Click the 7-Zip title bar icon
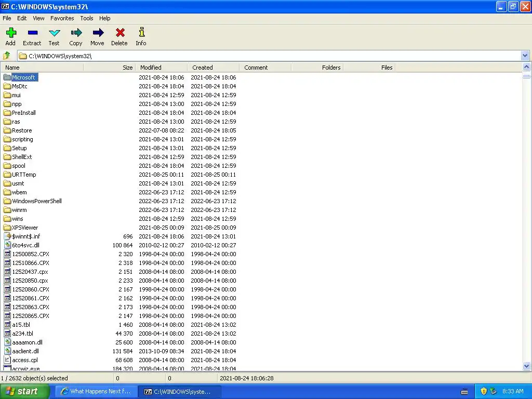The width and height of the screenshot is (532, 399). [x=5, y=6]
